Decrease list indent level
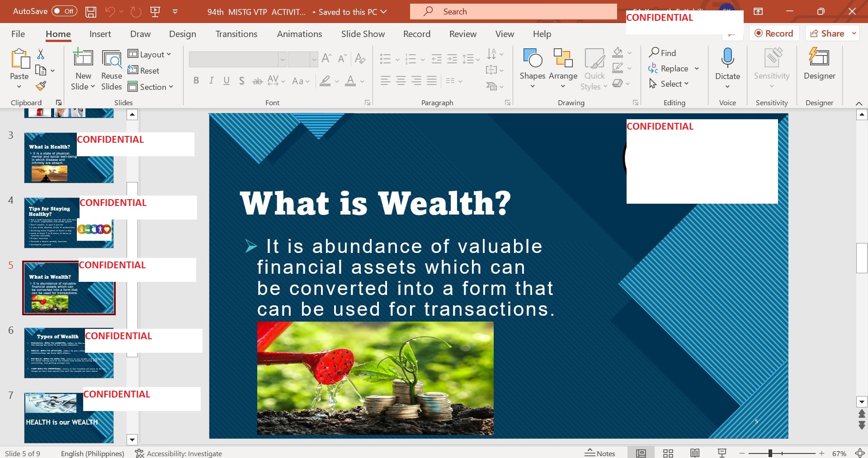Screen dimensions: 868x458 point(436,59)
